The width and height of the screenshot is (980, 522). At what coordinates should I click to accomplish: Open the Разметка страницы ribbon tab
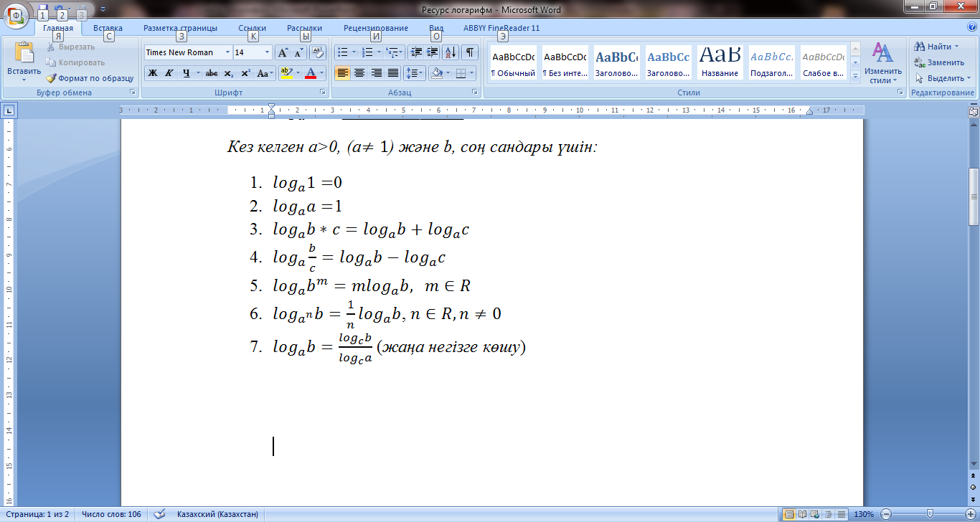pos(180,28)
